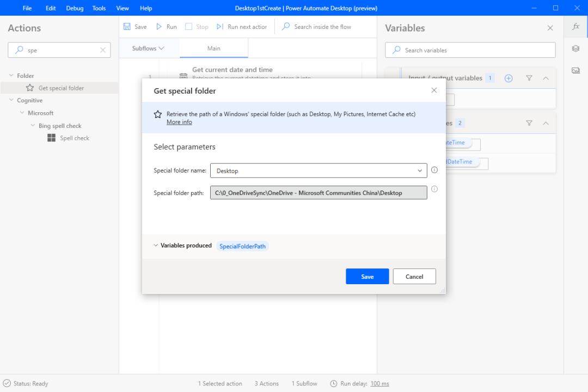Open the Debug menu
Screen dimensions: 588x392
[75, 8]
